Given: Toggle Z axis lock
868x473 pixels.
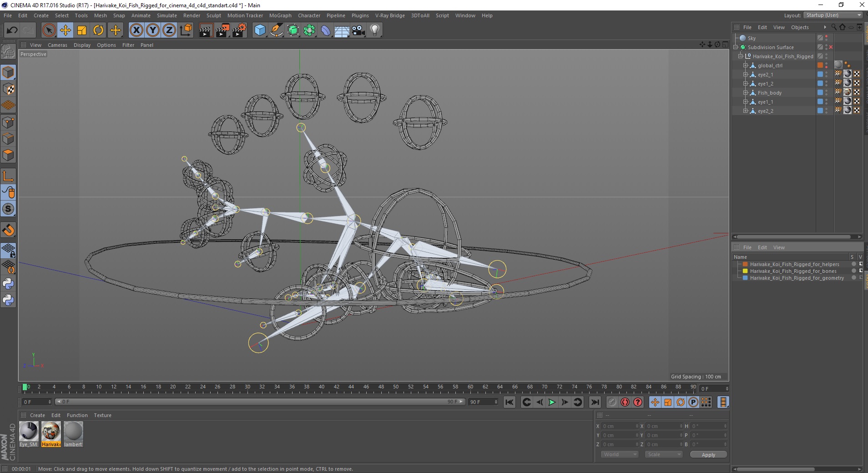Looking at the screenshot, I should click(169, 30).
